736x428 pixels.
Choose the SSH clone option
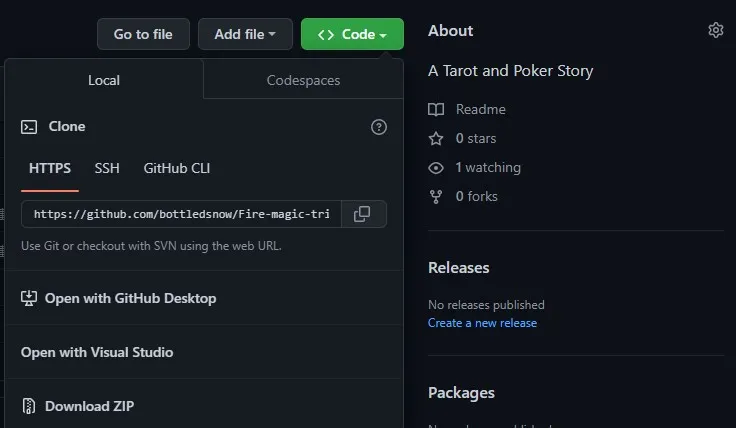107,168
